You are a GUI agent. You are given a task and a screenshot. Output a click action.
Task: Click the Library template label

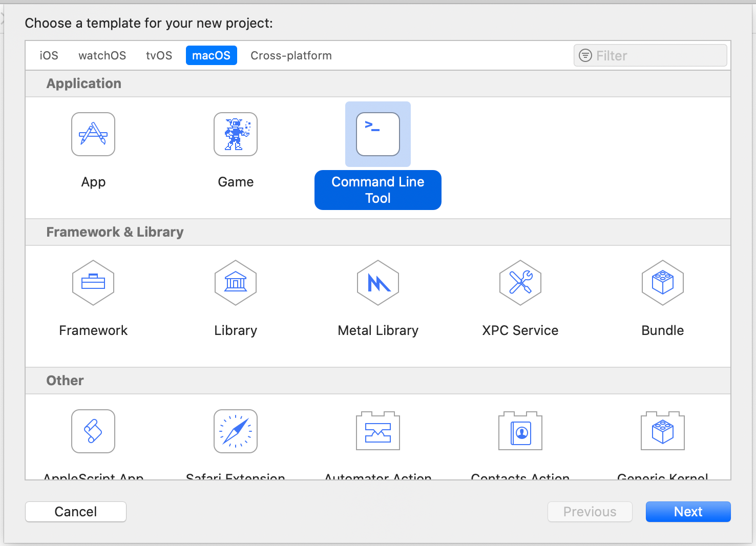pyautogui.click(x=236, y=330)
